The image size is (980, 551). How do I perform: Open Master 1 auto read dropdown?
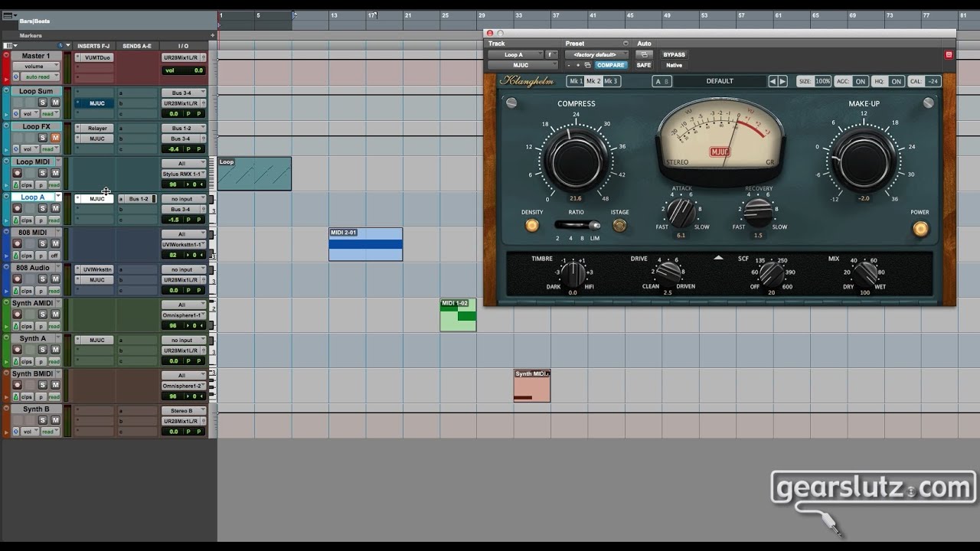pos(40,77)
